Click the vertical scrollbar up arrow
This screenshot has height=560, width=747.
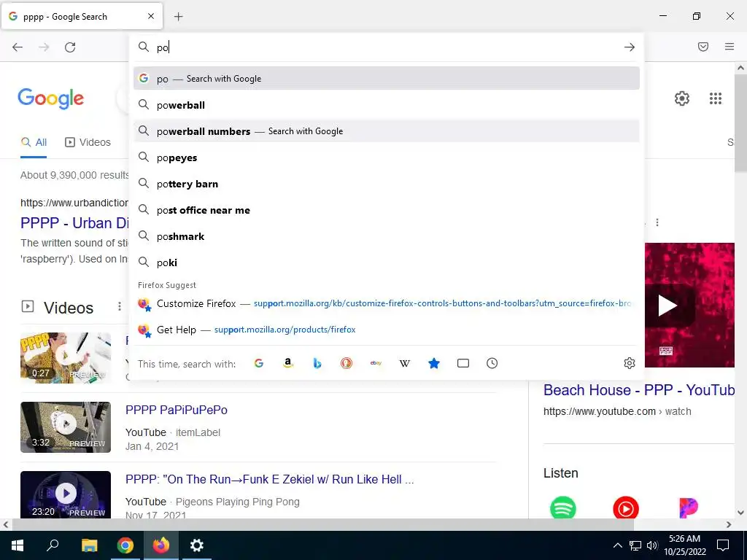pos(741,68)
